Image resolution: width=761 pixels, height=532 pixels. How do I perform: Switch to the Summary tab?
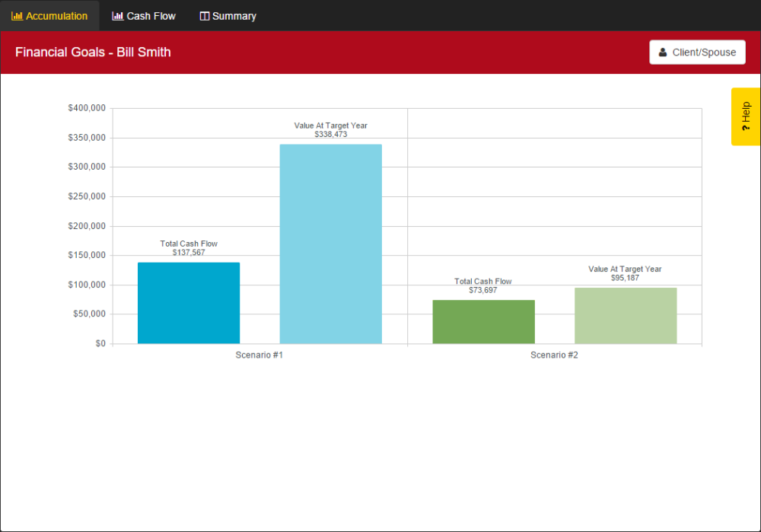pos(228,15)
